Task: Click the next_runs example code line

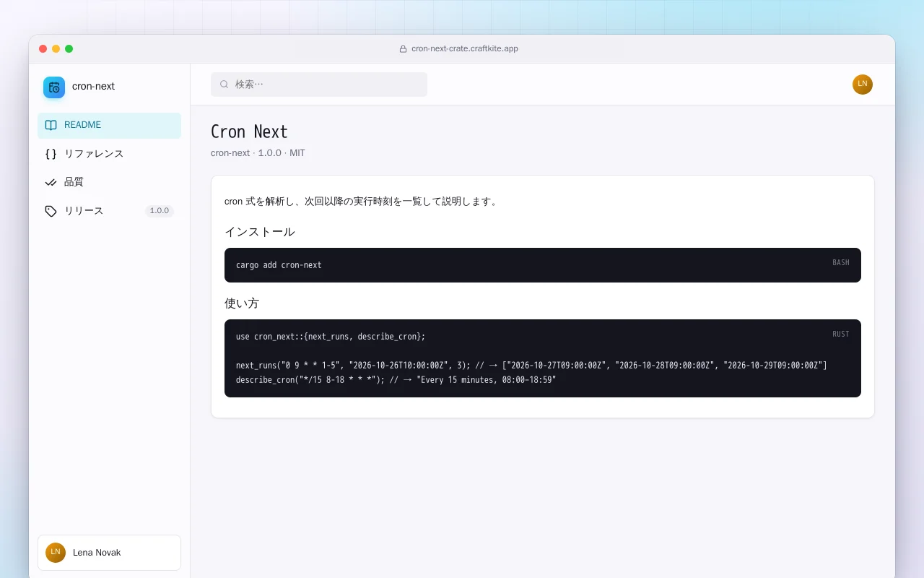Action: coord(531,366)
